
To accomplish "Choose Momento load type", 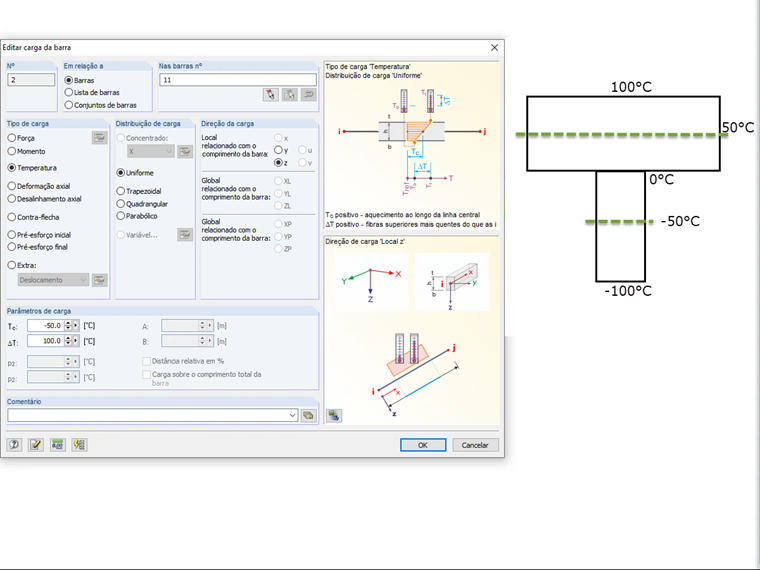I will tap(12, 151).
